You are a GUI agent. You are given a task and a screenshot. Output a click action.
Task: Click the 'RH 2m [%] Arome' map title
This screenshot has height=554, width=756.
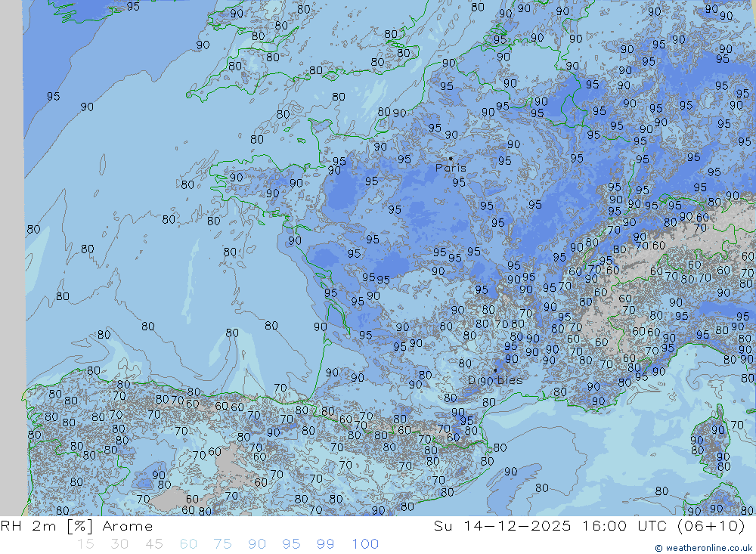coord(76,525)
